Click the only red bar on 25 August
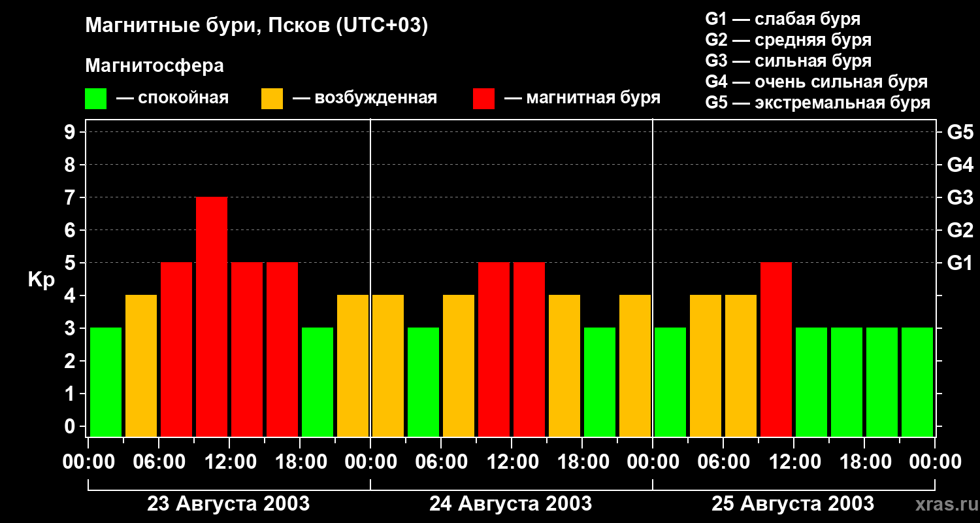The width and height of the screenshot is (980, 523). [x=776, y=349]
